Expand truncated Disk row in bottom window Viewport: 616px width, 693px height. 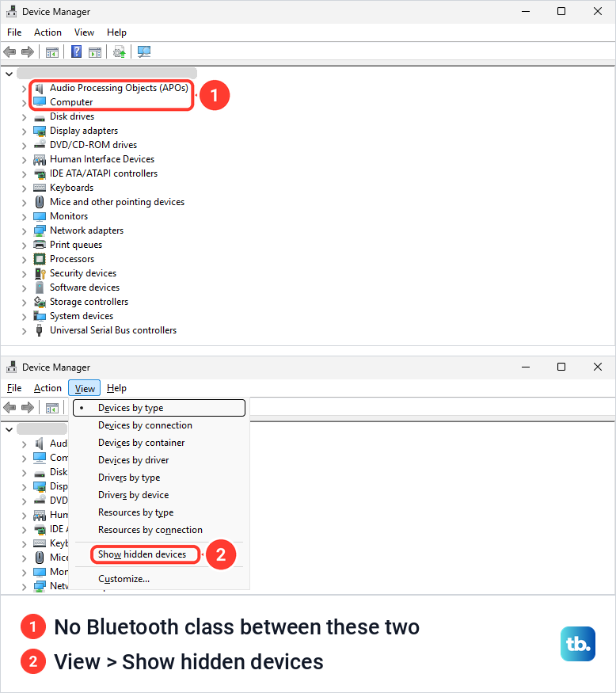pyautogui.click(x=25, y=473)
